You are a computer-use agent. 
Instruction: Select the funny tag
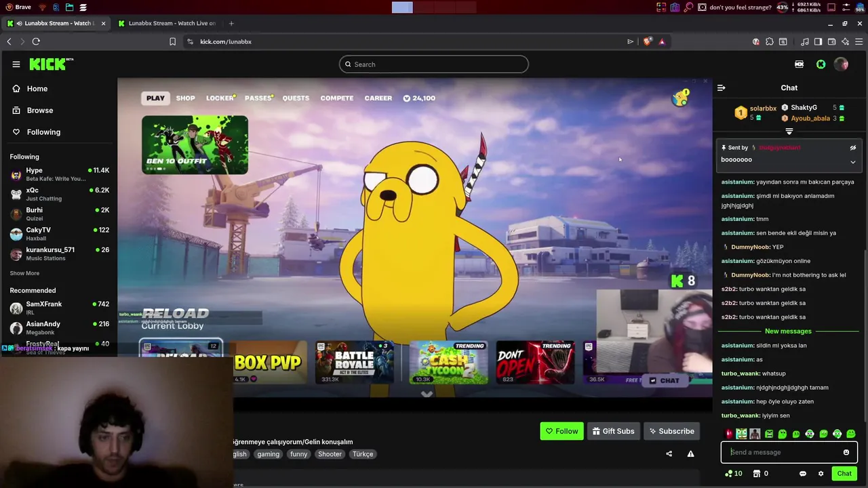pyautogui.click(x=299, y=454)
